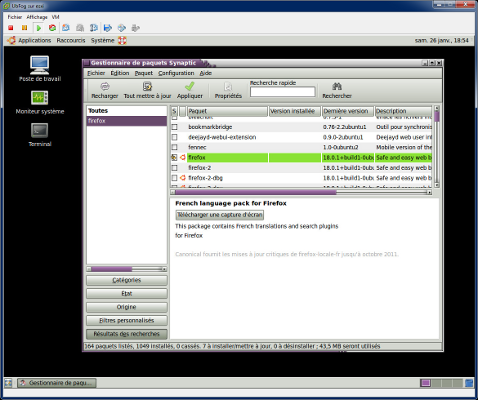The height and width of the screenshot is (400, 478).
Task: Open VM menu in outer window
Action: 55,17
